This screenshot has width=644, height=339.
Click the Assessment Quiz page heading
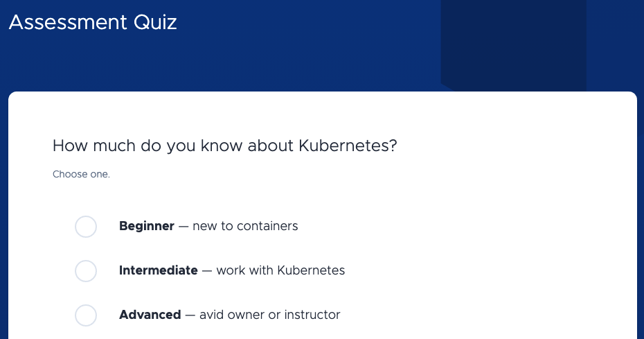click(x=93, y=22)
